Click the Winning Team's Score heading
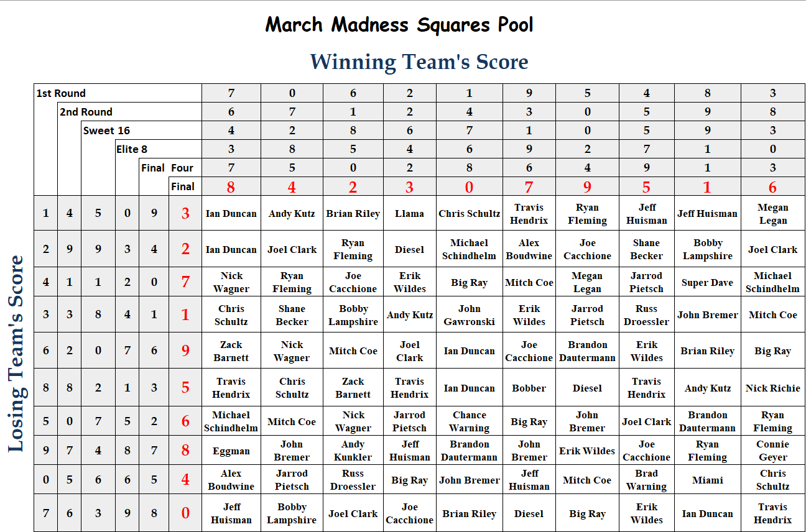The height and width of the screenshot is (532, 806). point(419,62)
